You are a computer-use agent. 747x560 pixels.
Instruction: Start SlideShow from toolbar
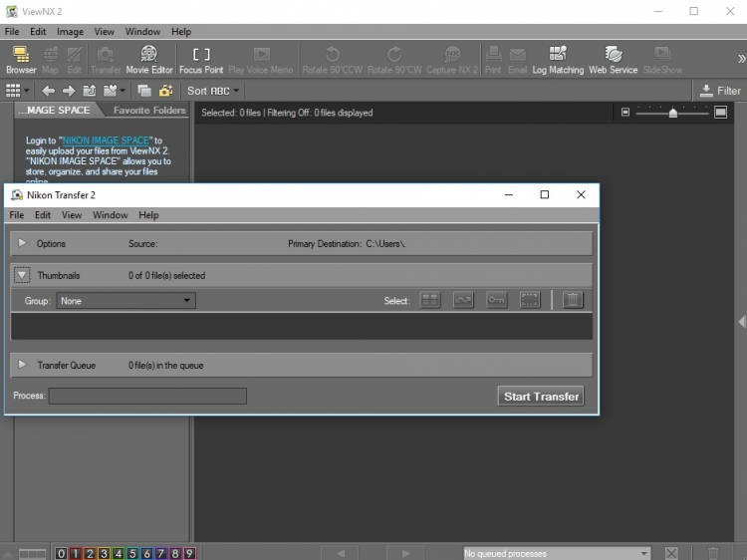pyautogui.click(x=662, y=60)
